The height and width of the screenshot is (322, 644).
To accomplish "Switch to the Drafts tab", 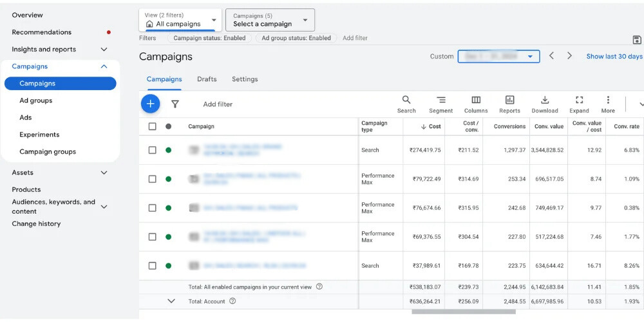I will tap(207, 79).
